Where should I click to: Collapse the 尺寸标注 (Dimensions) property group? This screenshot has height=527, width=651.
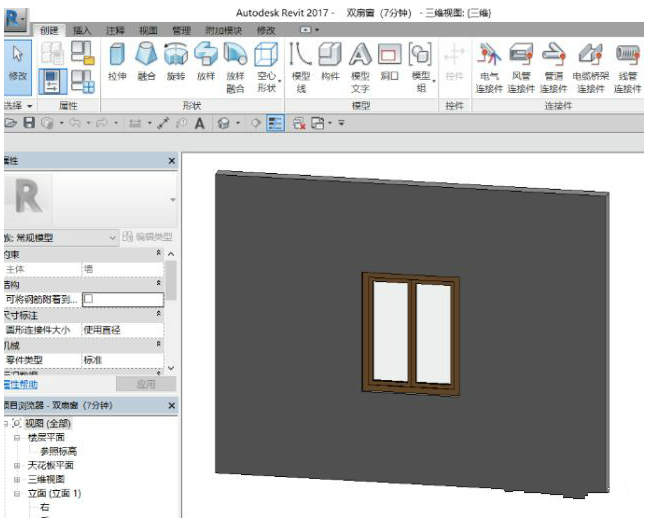158,314
